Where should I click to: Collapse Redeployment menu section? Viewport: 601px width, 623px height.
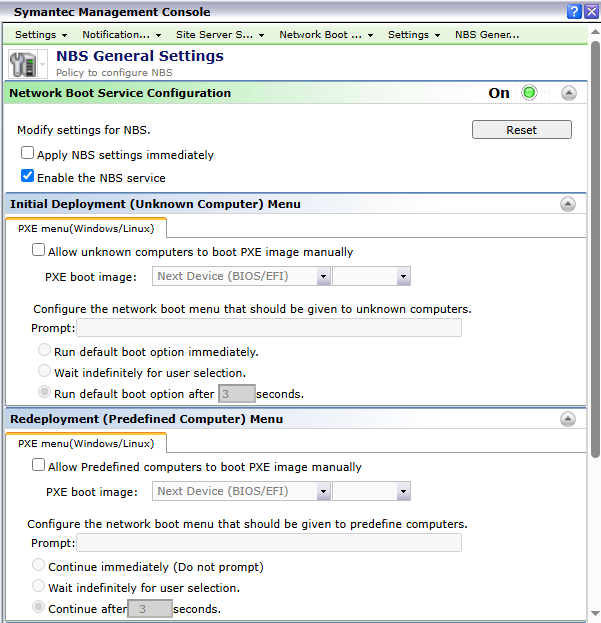(x=568, y=419)
